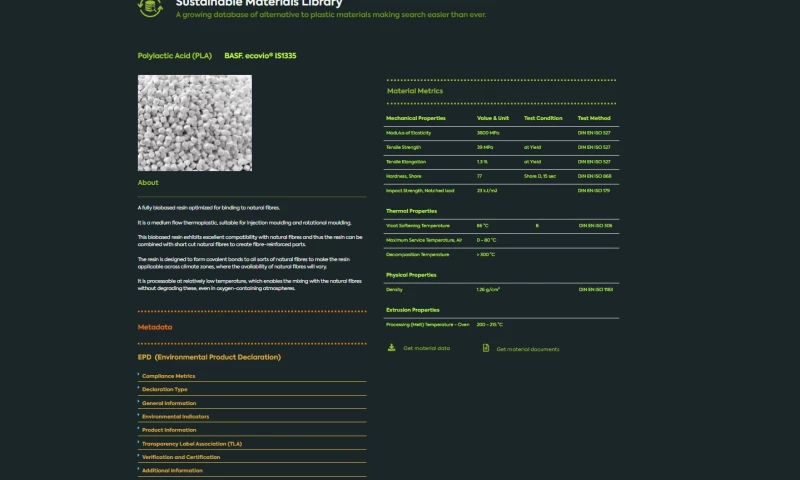
Task: Click the Sustainable Materials Library page title
Action: [259, 3]
